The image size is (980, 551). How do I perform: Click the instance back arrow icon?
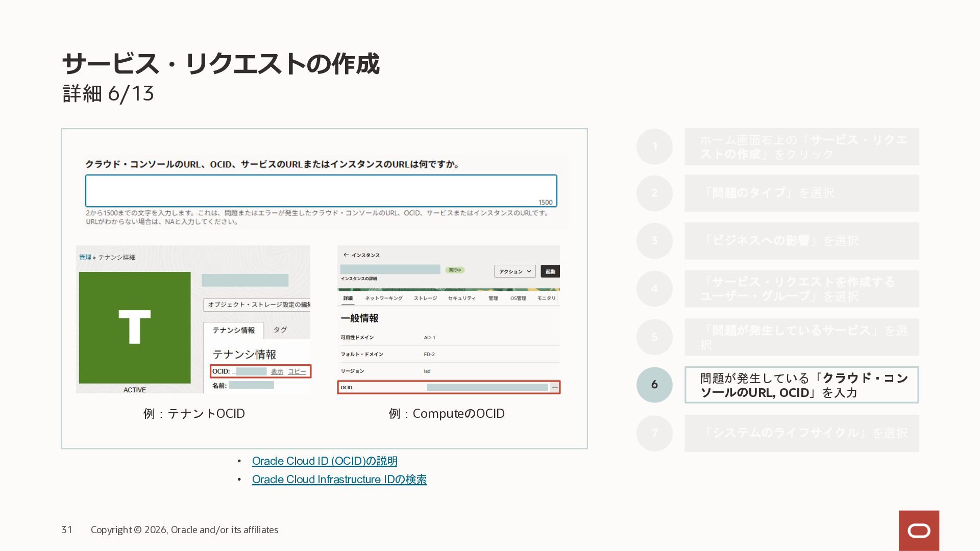(346, 255)
